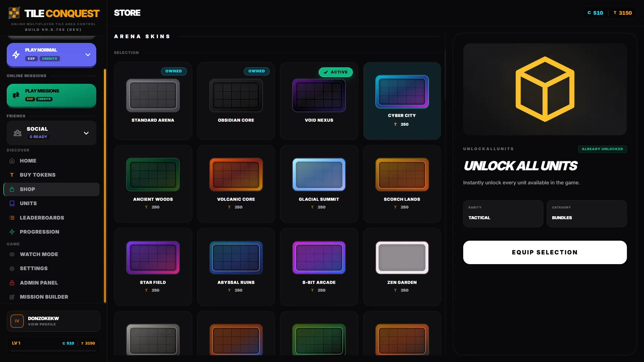Choose the Volcanic Core arena skin

click(x=236, y=184)
